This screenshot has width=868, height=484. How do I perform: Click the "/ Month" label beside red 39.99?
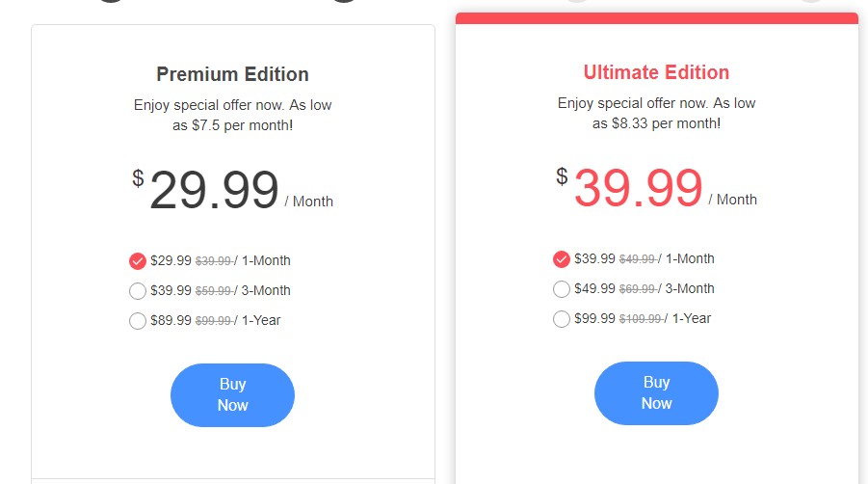click(733, 200)
